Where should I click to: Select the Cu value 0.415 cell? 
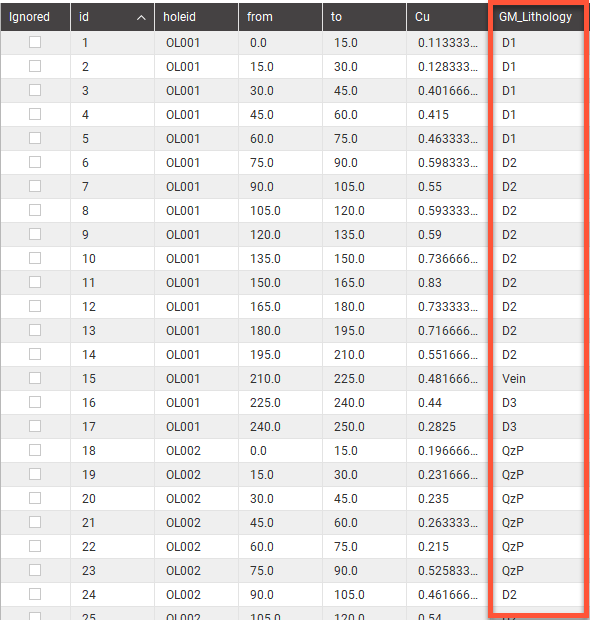click(448, 115)
